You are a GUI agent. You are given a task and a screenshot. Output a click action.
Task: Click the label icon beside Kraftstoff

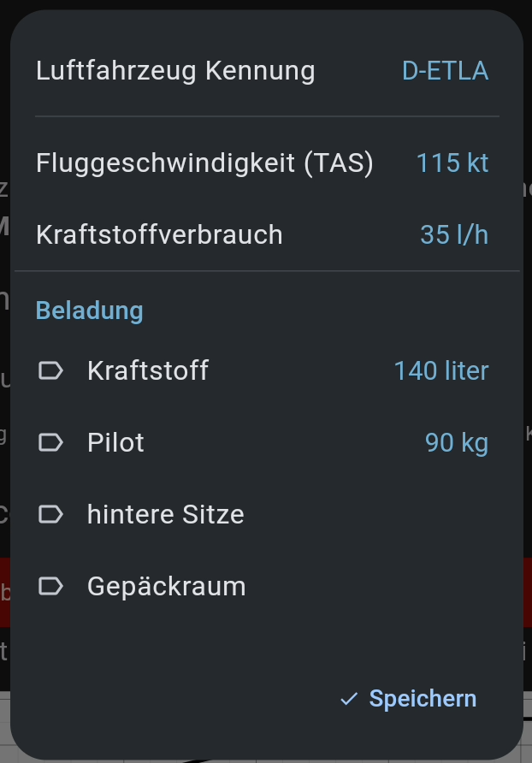[x=51, y=371]
